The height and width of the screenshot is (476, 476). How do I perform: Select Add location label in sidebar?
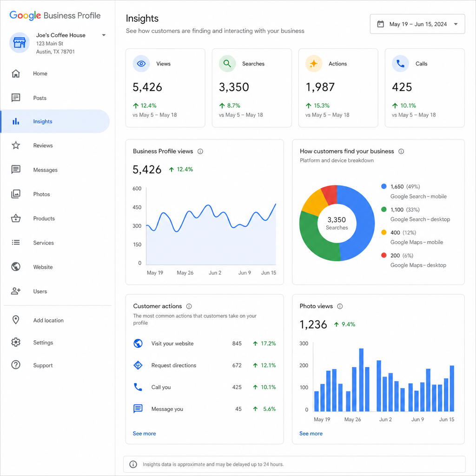pos(48,320)
